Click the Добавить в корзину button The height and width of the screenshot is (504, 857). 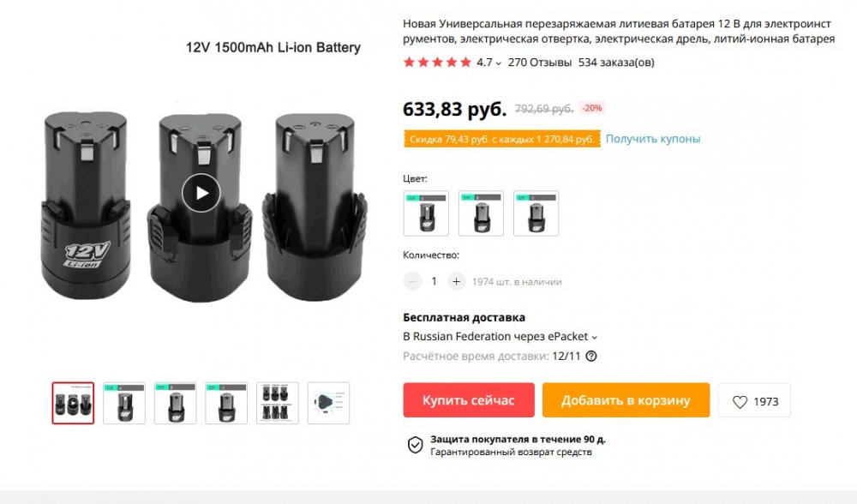pos(626,400)
